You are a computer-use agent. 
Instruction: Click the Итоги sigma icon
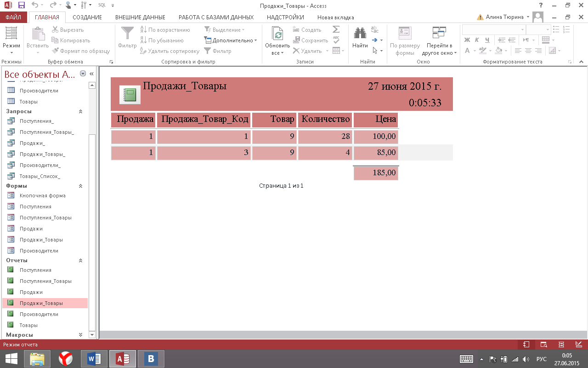click(x=336, y=29)
